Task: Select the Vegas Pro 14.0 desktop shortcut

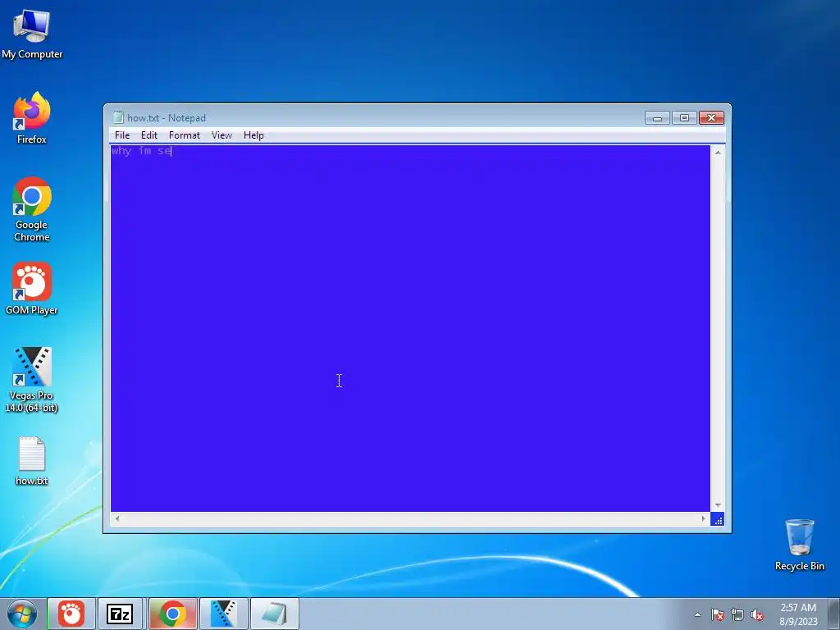Action: coord(32,379)
